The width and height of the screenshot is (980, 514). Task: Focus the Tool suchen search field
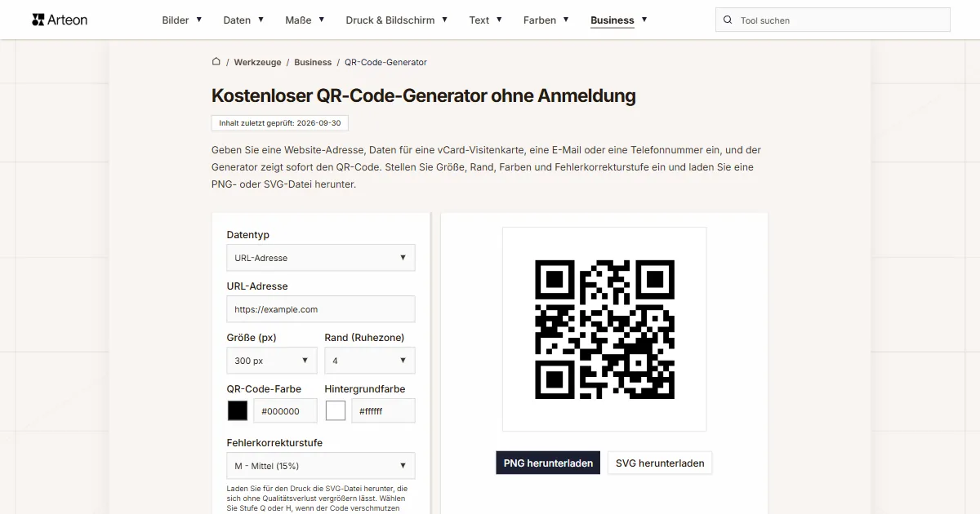pos(833,20)
